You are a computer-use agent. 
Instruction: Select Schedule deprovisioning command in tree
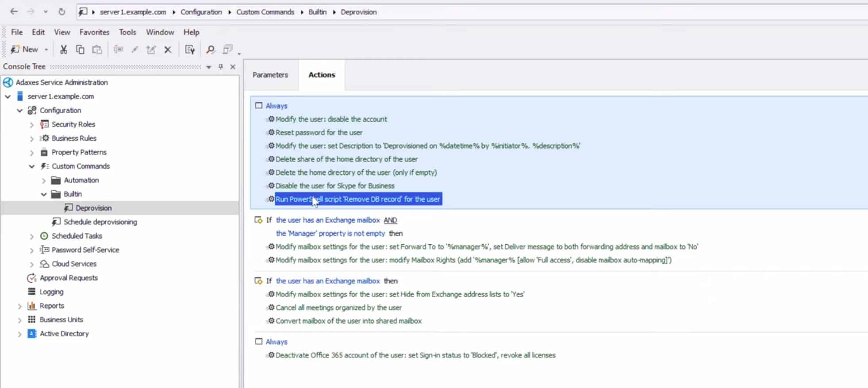(x=100, y=222)
